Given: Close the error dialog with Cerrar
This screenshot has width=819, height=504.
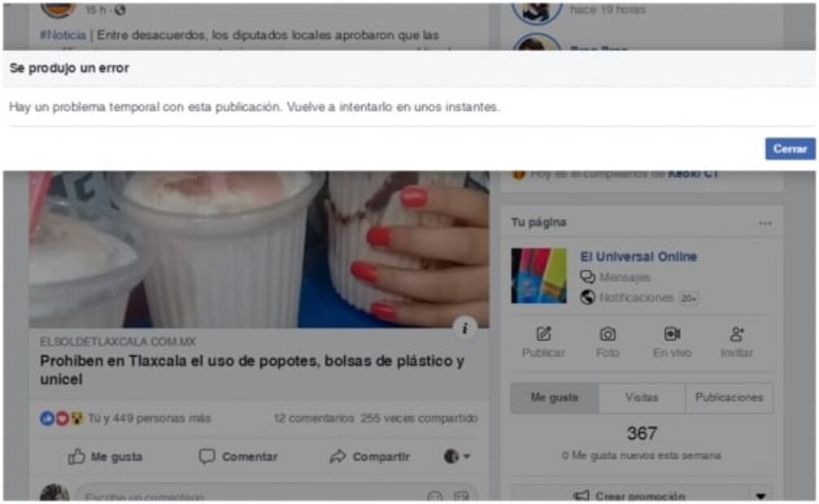Looking at the screenshot, I should tap(789, 149).
